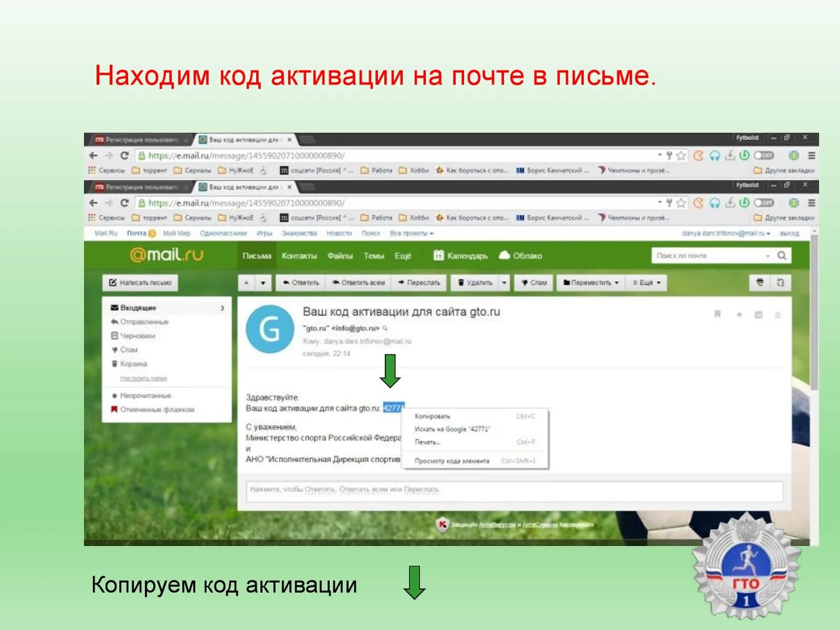Open Мой Мир in portal bar
Screen dimensions: 840x630
coord(176,233)
